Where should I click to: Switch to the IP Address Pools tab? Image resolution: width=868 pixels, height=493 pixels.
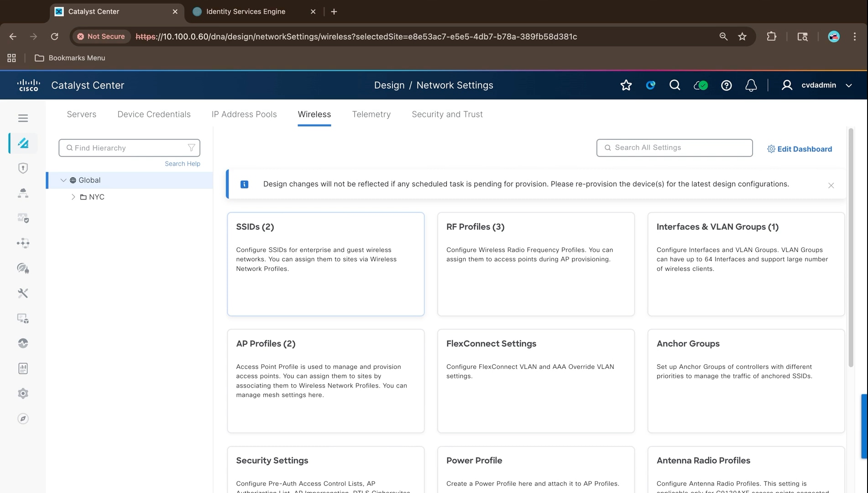coord(244,115)
